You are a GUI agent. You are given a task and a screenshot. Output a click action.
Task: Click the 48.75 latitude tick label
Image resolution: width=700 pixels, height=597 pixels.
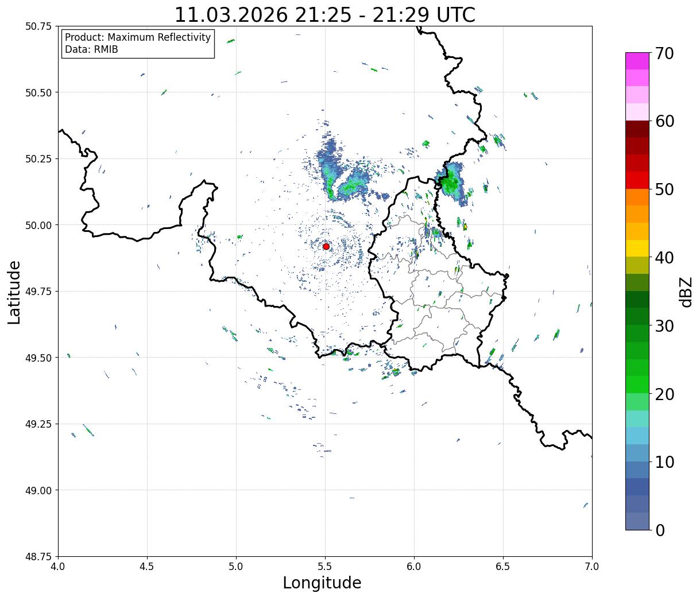[38, 556]
